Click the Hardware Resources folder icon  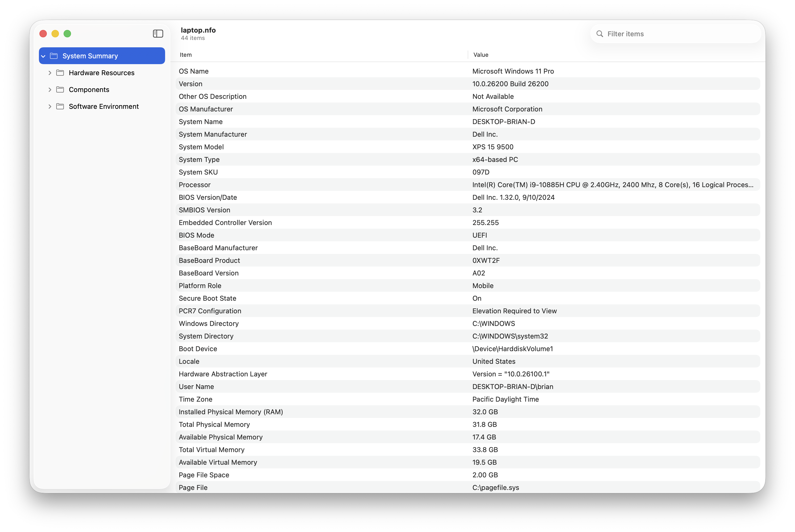(60, 73)
